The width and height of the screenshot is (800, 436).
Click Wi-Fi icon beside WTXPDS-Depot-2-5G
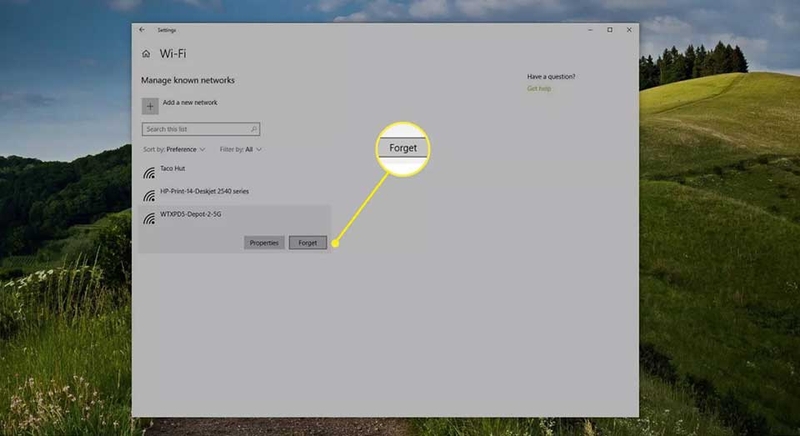(x=149, y=219)
